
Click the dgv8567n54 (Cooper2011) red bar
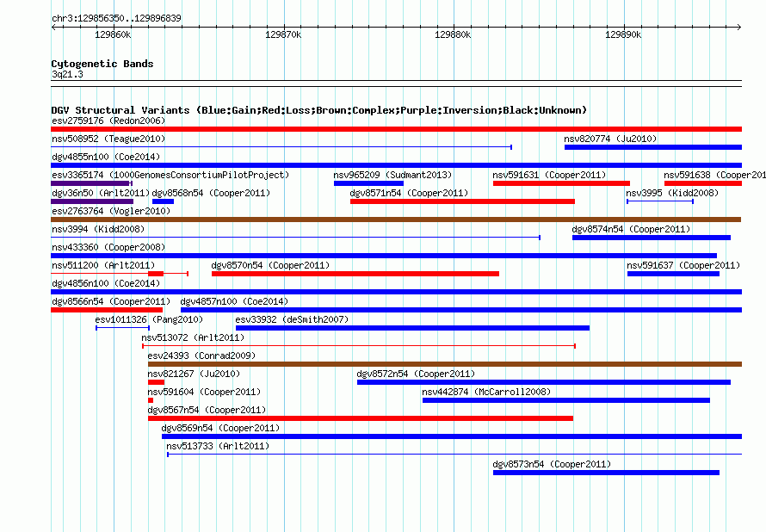point(361,418)
